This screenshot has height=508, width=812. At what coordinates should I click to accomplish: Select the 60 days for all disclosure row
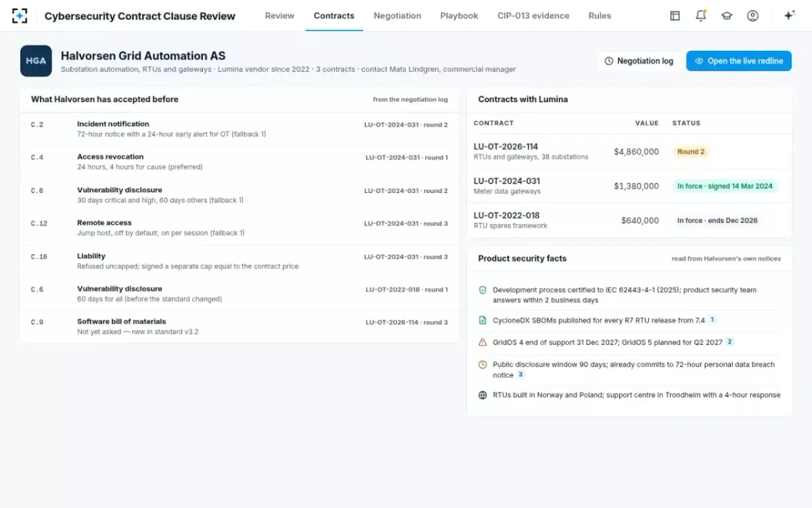click(240, 294)
